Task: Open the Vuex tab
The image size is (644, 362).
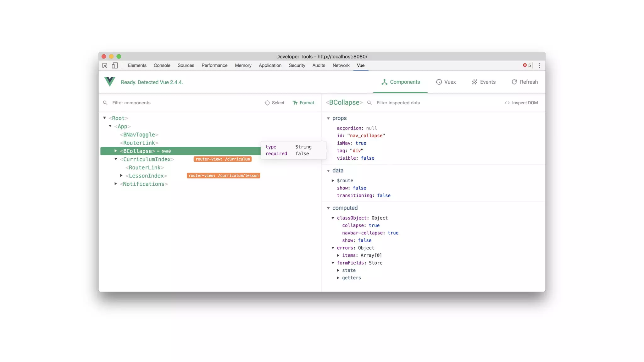Action: pos(446,82)
